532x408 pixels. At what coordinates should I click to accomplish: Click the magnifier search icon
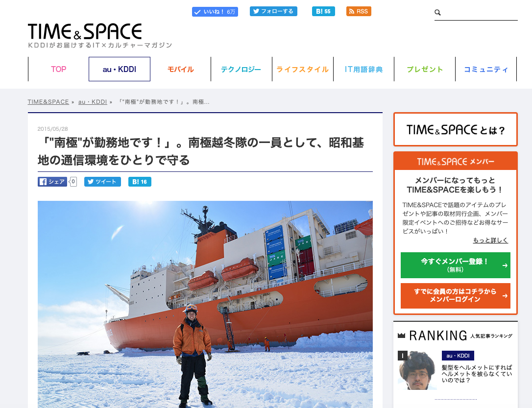point(437,13)
